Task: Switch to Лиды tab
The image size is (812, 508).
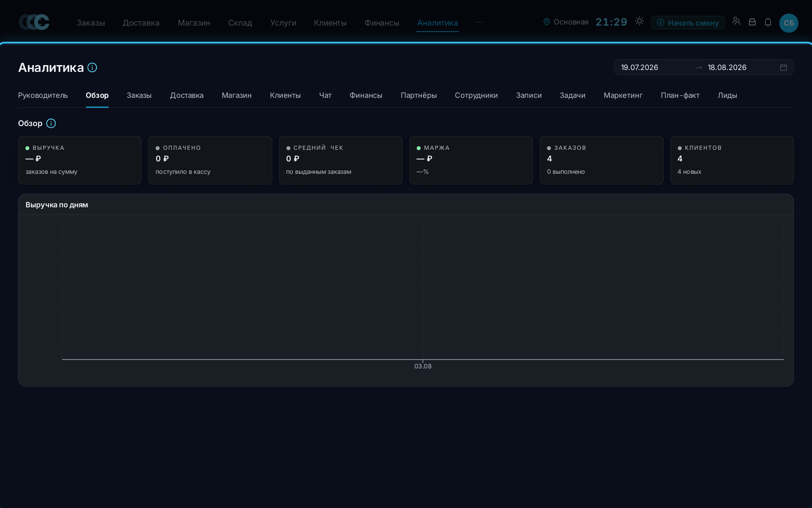Action: 727,95
